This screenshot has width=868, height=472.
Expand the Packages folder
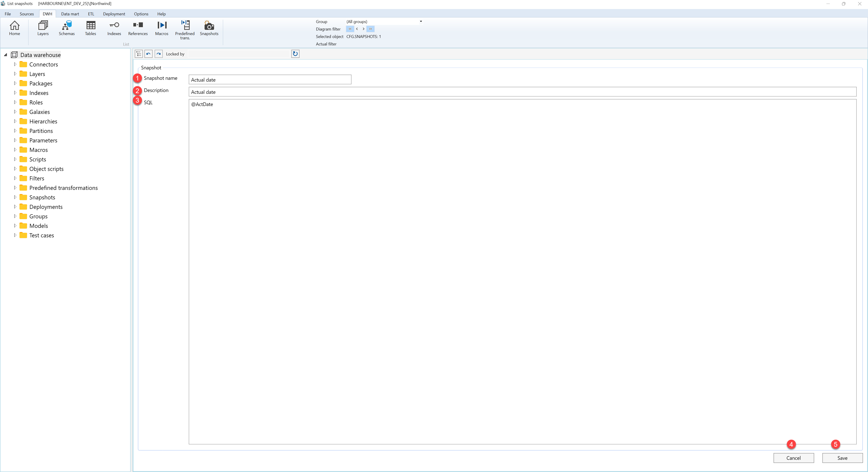click(15, 83)
